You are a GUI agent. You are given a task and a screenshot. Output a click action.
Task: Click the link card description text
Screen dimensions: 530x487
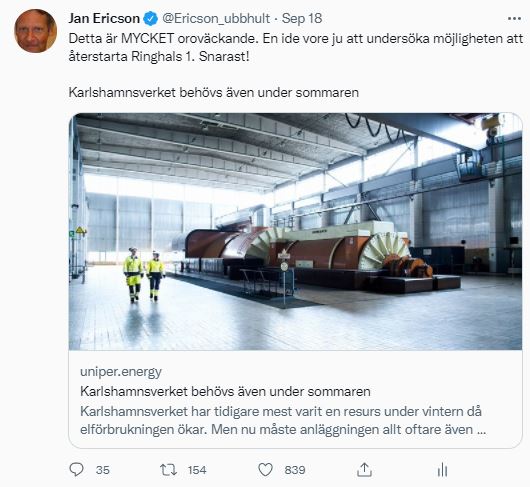283,420
